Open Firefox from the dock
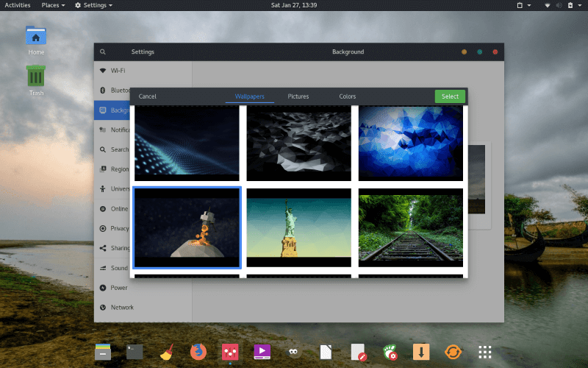The image size is (588, 368). (x=198, y=352)
